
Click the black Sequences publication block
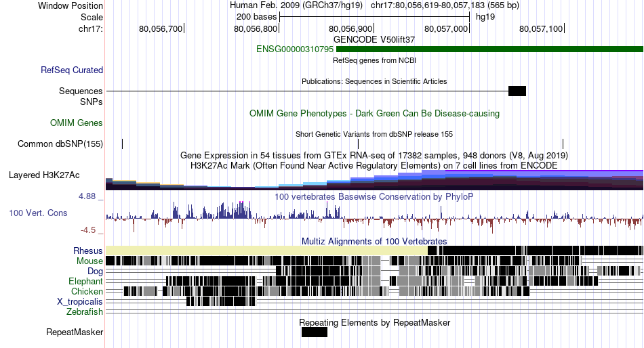517,91
